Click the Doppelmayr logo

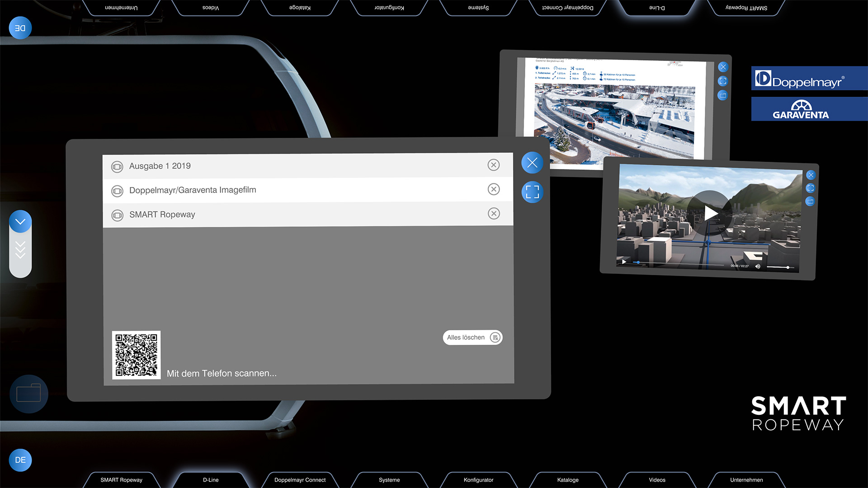point(809,79)
